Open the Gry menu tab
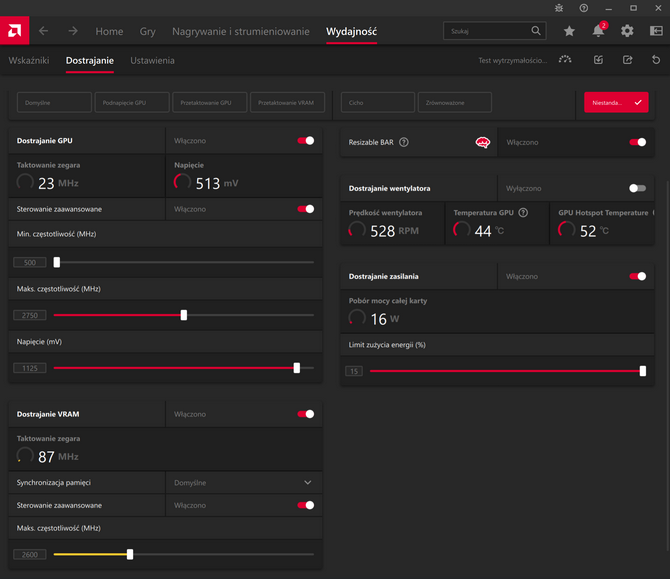 click(x=147, y=31)
